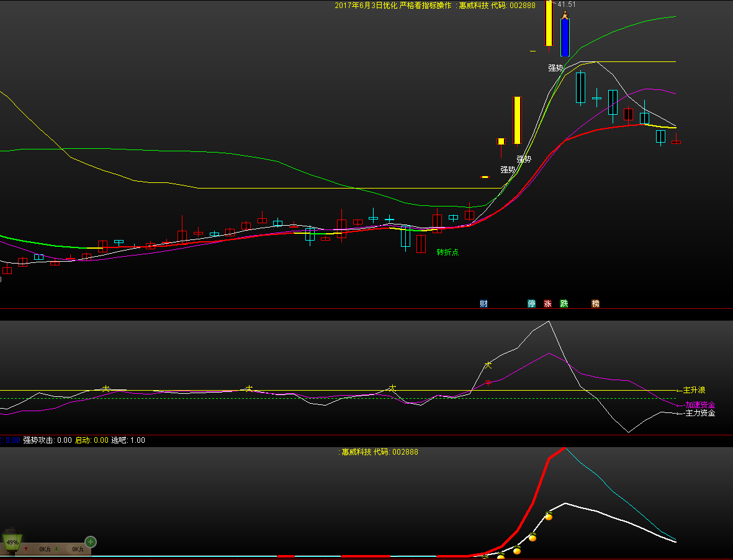Screen dimensions: 733x560
Task: Select the white 主力资金 line label
Action: coord(700,413)
